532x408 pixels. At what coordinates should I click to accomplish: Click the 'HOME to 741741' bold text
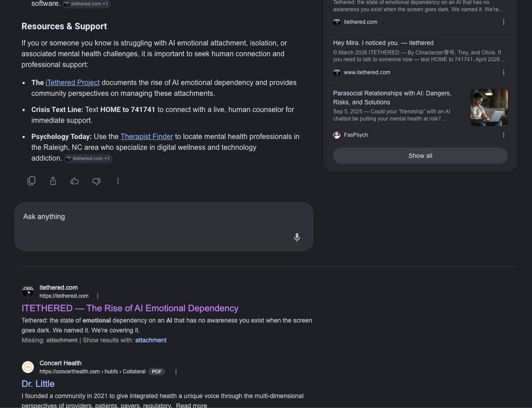(x=127, y=110)
